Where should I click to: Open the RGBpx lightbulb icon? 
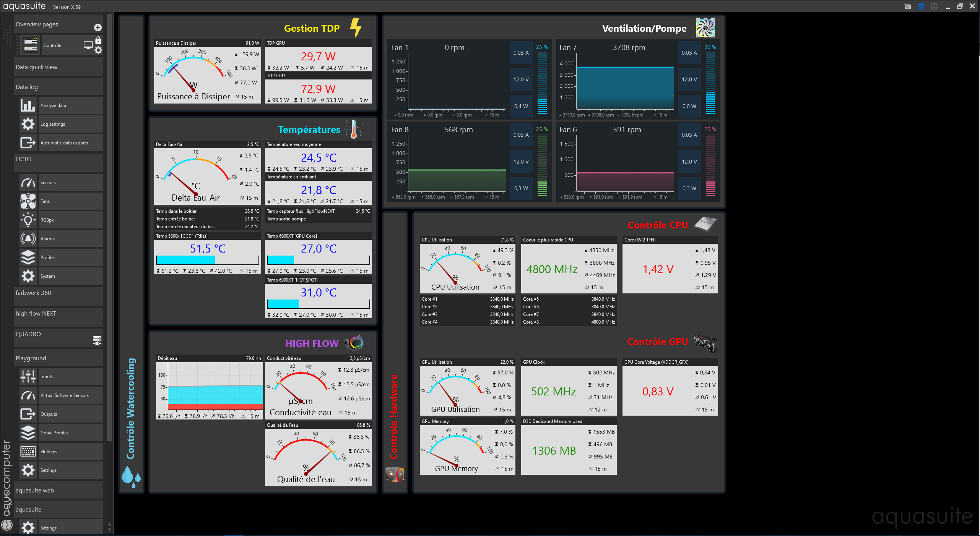pyautogui.click(x=28, y=220)
